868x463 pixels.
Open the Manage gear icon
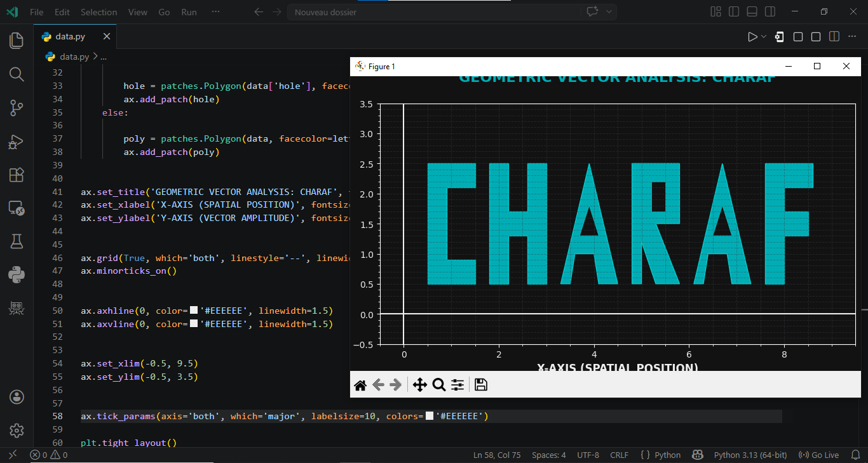[17, 430]
